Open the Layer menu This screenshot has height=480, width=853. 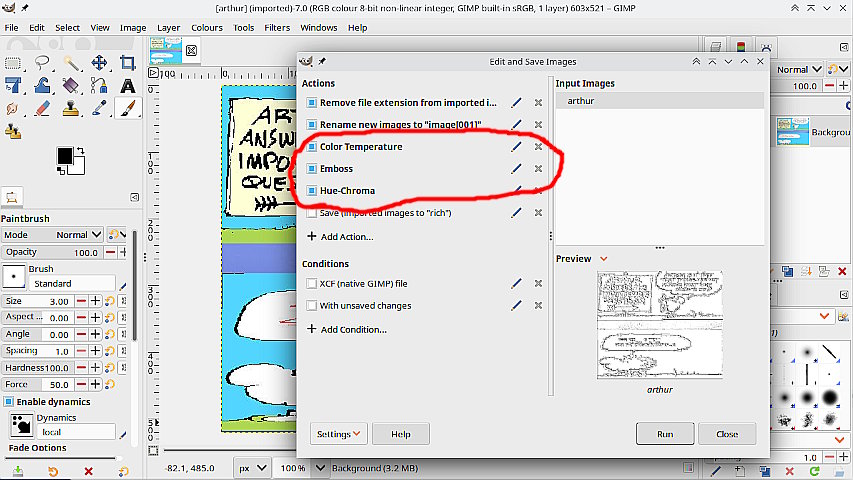tap(169, 27)
